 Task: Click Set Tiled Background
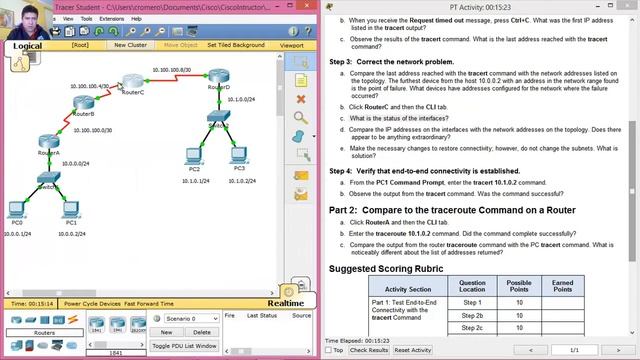[236, 45]
